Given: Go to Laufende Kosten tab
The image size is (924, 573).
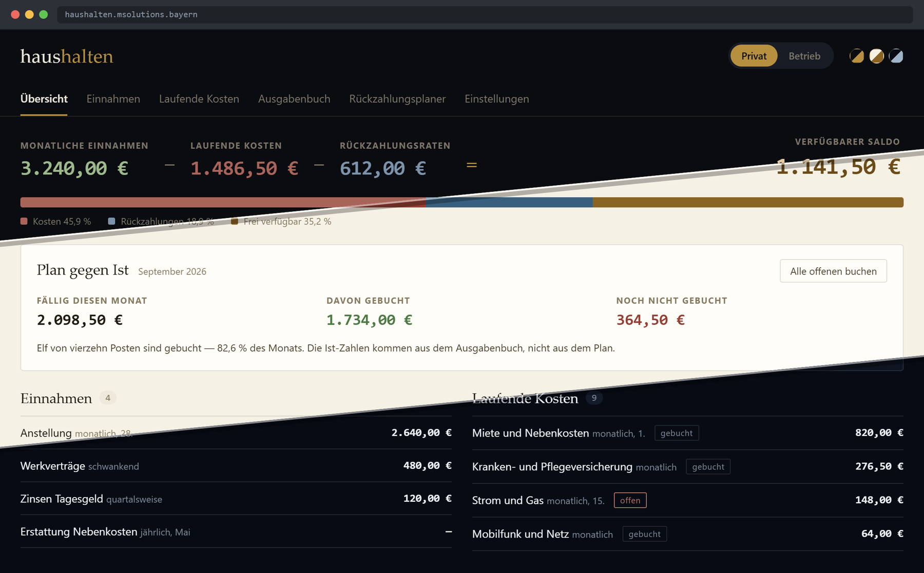Looking at the screenshot, I should pyautogui.click(x=199, y=99).
